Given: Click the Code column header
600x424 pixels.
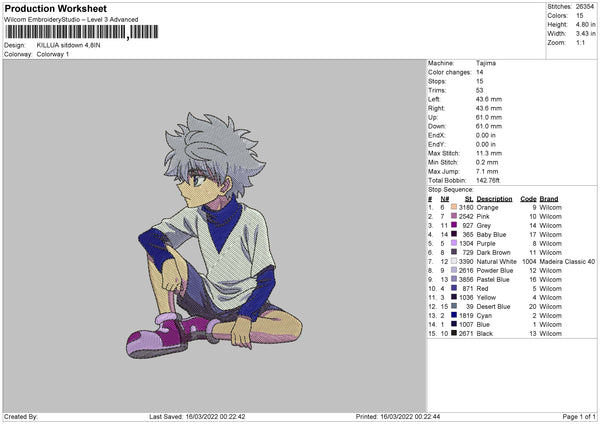Looking at the screenshot, I should (528, 199).
